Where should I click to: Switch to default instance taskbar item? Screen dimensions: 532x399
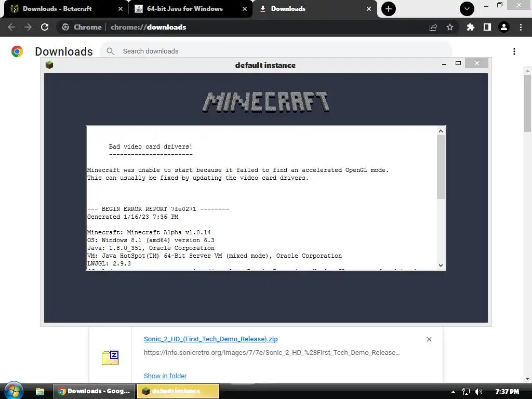click(178, 391)
